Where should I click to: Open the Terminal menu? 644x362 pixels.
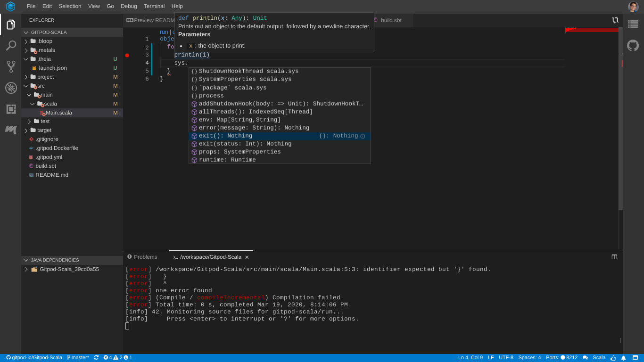pyautogui.click(x=154, y=6)
